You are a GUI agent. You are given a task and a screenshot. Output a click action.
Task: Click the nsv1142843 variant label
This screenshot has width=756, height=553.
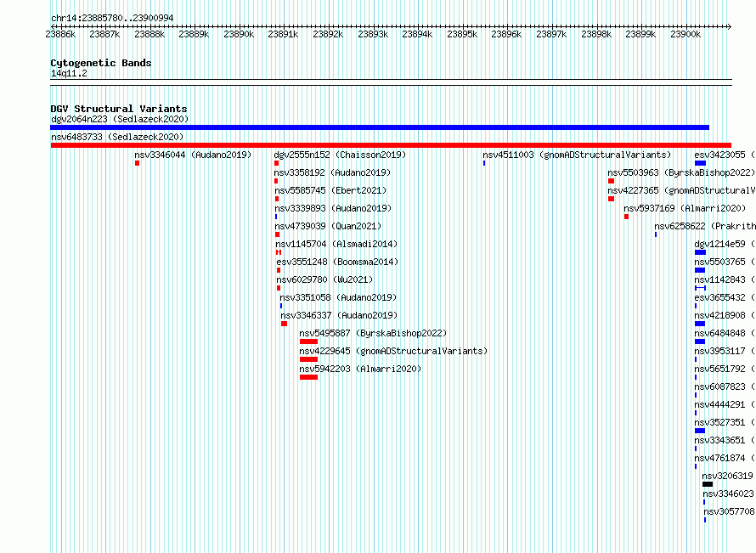tap(725, 279)
